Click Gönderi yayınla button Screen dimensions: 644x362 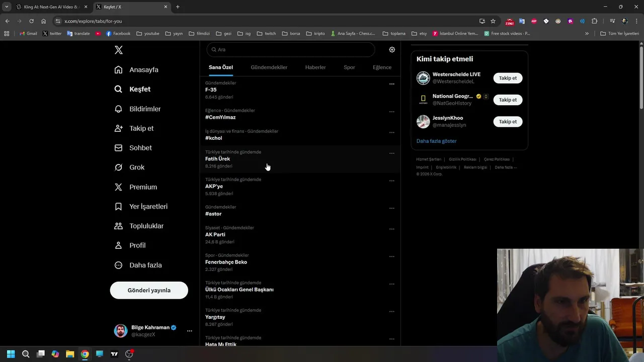pos(149,290)
